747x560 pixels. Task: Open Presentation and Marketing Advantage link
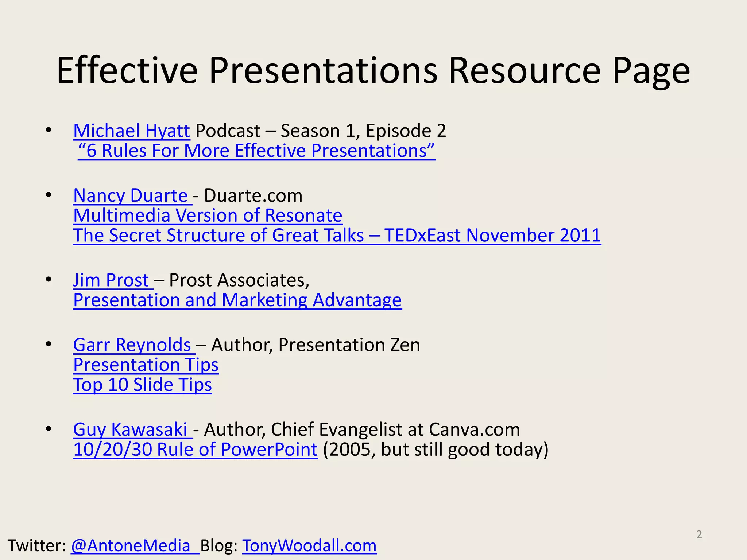click(x=237, y=300)
